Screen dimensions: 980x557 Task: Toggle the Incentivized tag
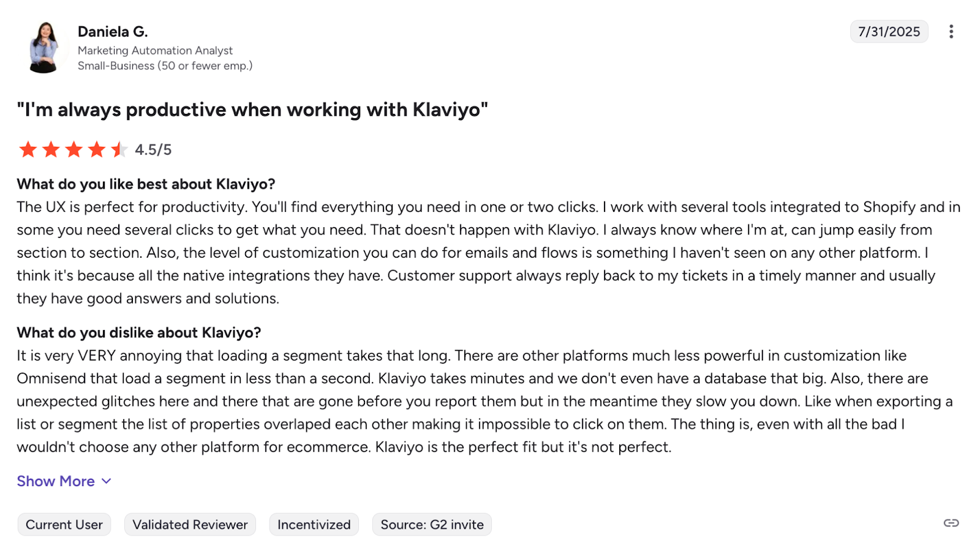[314, 524]
